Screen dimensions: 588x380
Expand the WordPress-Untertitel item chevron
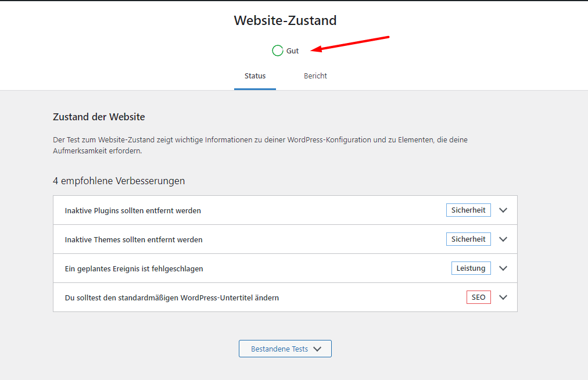[503, 297]
